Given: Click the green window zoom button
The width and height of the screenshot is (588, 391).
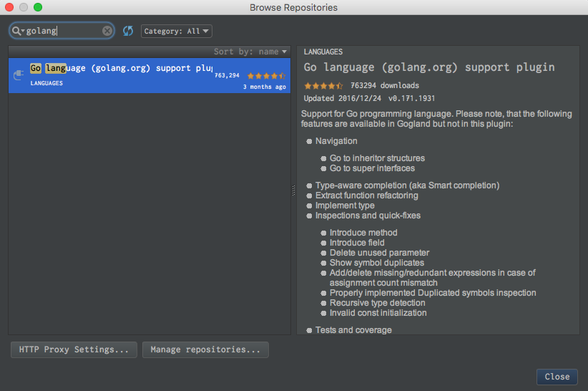Looking at the screenshot, I should (38, 7).
